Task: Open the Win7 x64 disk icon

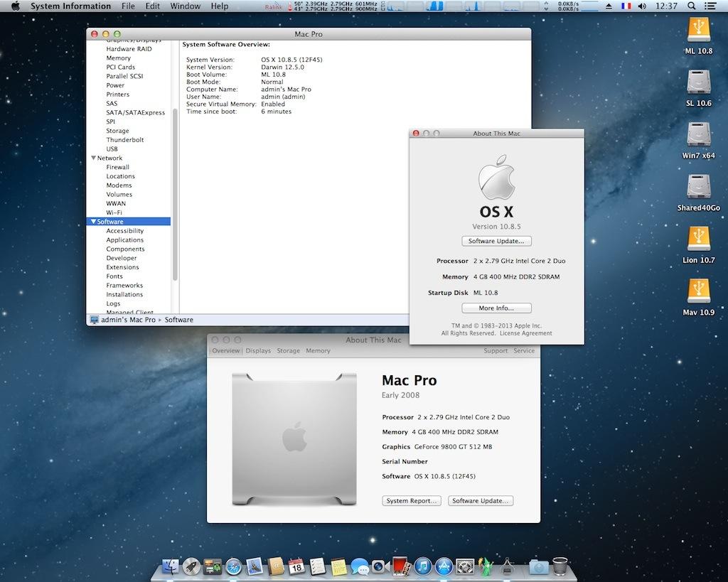Action: click(699, 135)
